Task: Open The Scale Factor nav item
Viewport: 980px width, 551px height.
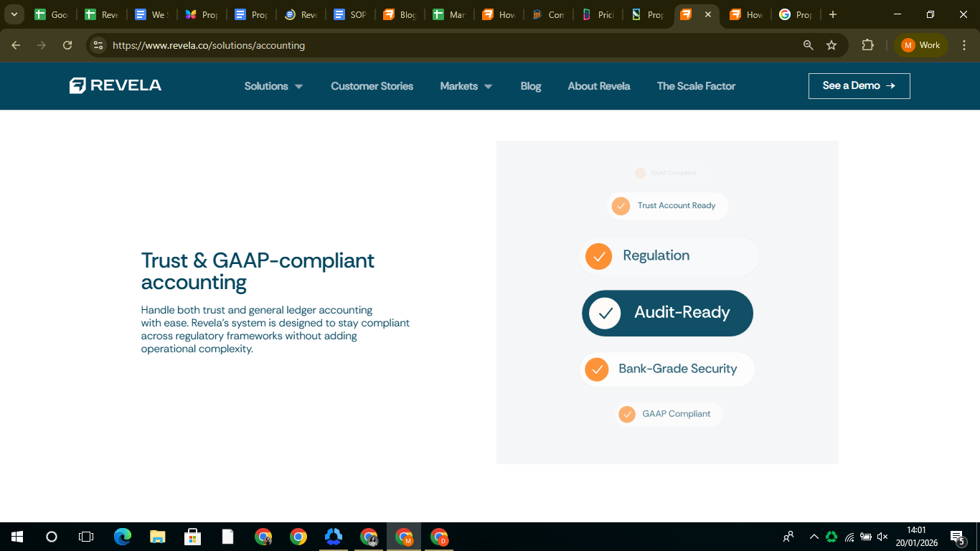Action: click(x=696, y=86)
